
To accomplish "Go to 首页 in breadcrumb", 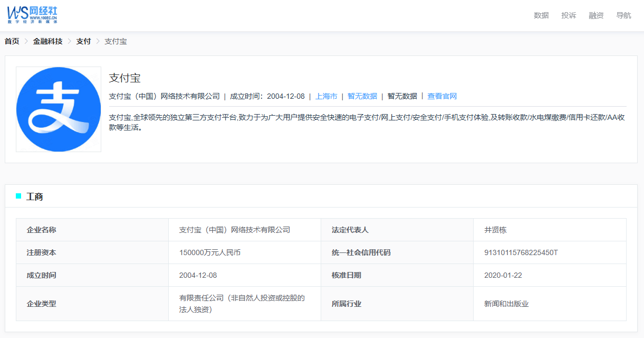I will coord(12,41).
